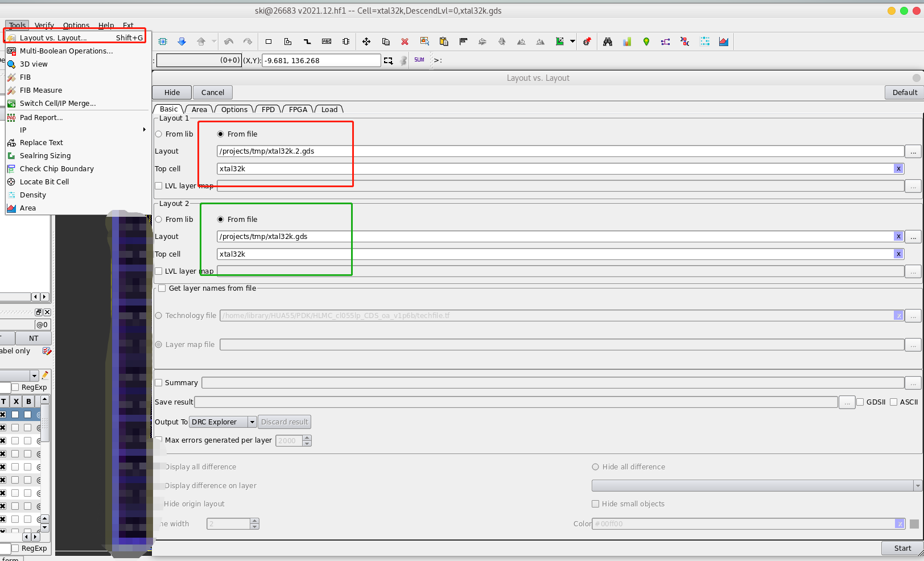924x561 pixels.
Task: Select the text label tool
Action: point(327,41)
